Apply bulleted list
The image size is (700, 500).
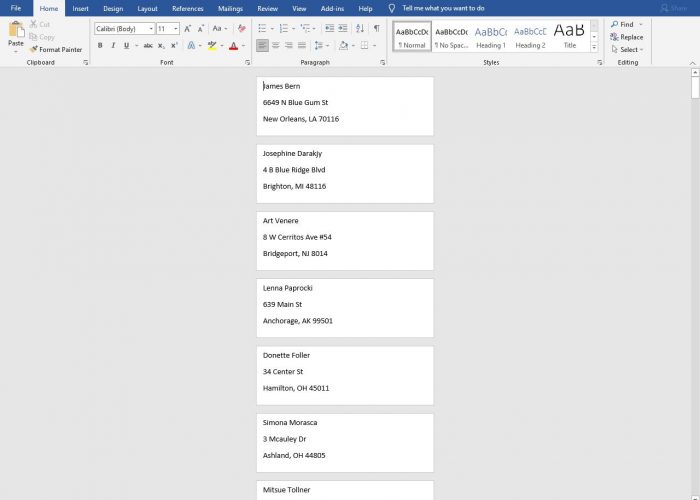click(262, 29)
